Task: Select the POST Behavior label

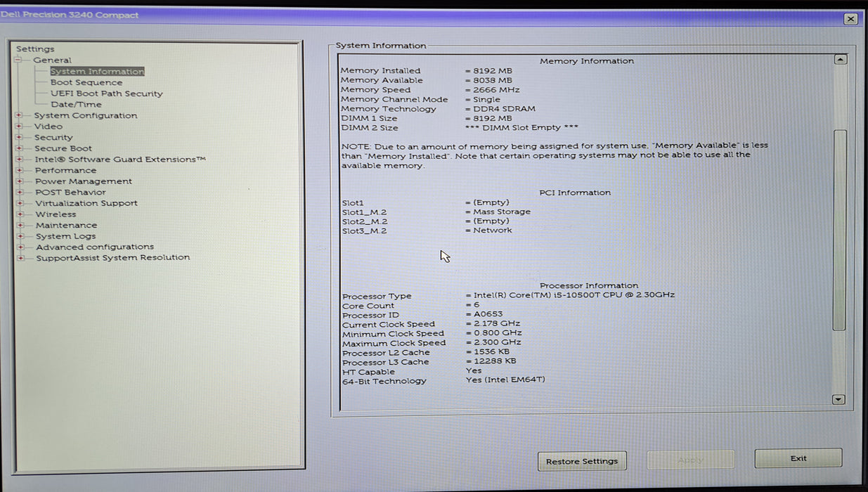Action: coord(70,192)
